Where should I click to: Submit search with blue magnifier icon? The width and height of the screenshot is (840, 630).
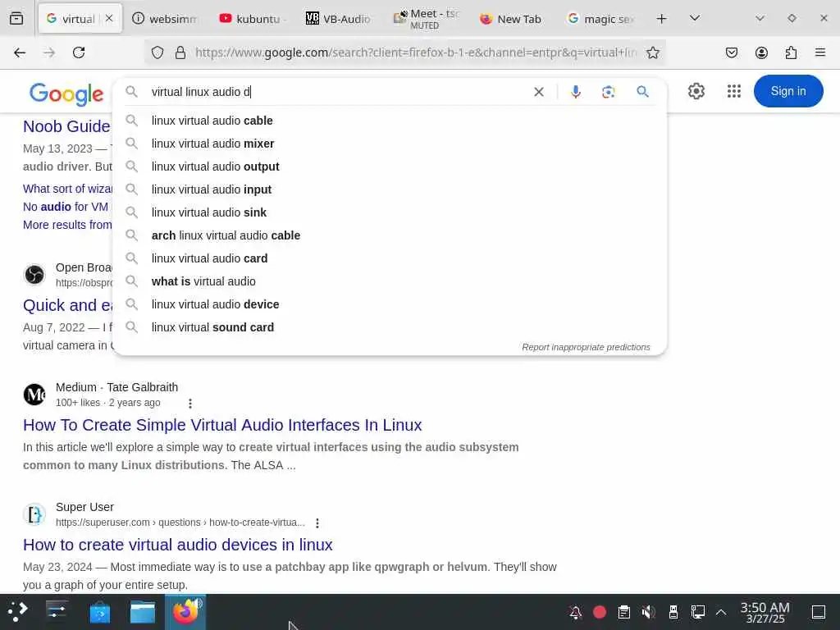pyautogui.click(x=643, y=92)
